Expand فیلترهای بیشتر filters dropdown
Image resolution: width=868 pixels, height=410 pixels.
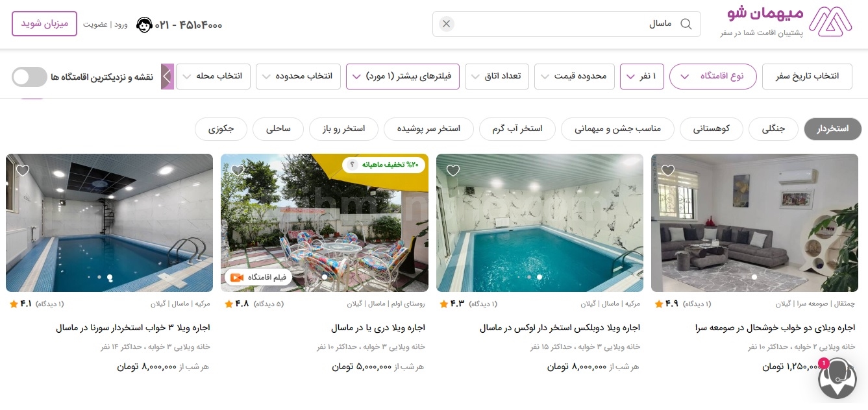coord(403,77)
